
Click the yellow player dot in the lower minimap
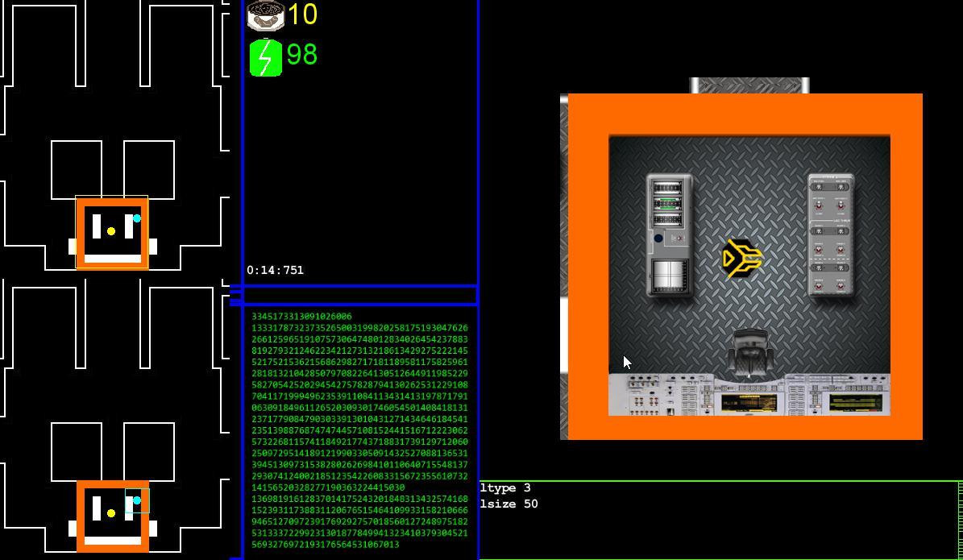coord(111,513)
